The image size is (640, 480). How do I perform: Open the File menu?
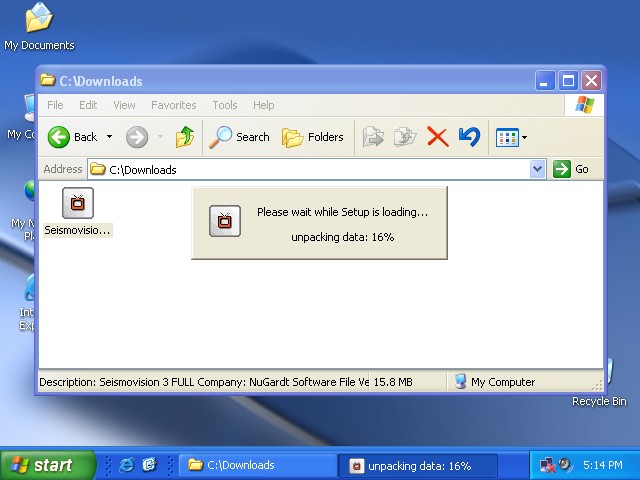click(55, 105)
